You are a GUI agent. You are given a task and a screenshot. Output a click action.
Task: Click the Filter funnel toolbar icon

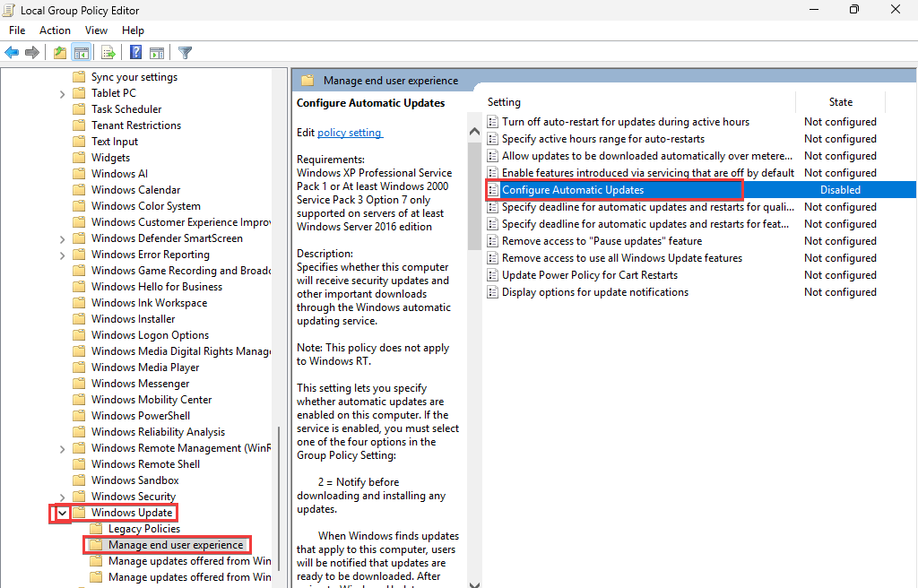tap(185, 53)
